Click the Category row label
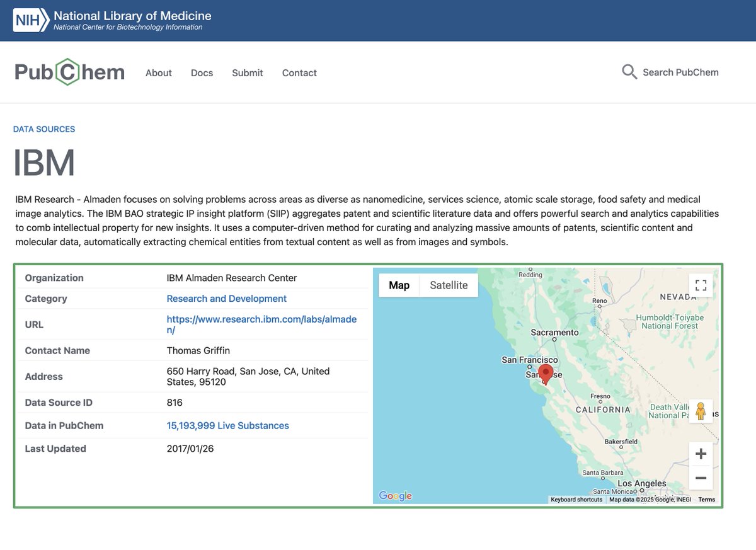 (x=46, y=299)
